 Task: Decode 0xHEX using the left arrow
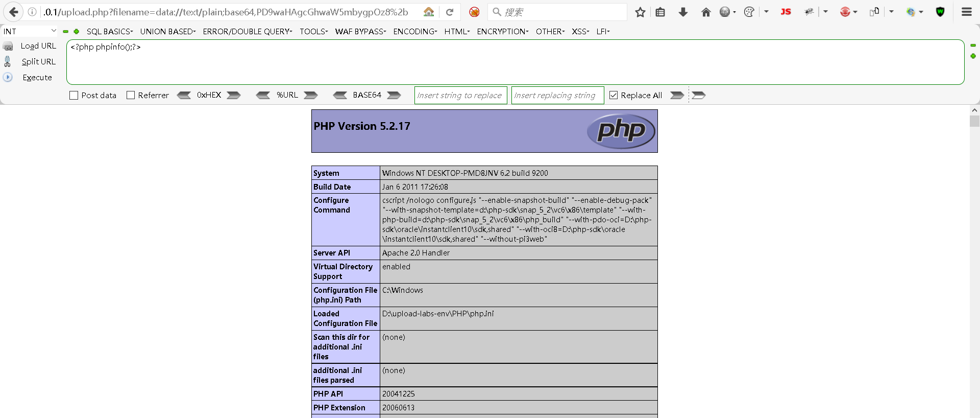click(184, 95)
